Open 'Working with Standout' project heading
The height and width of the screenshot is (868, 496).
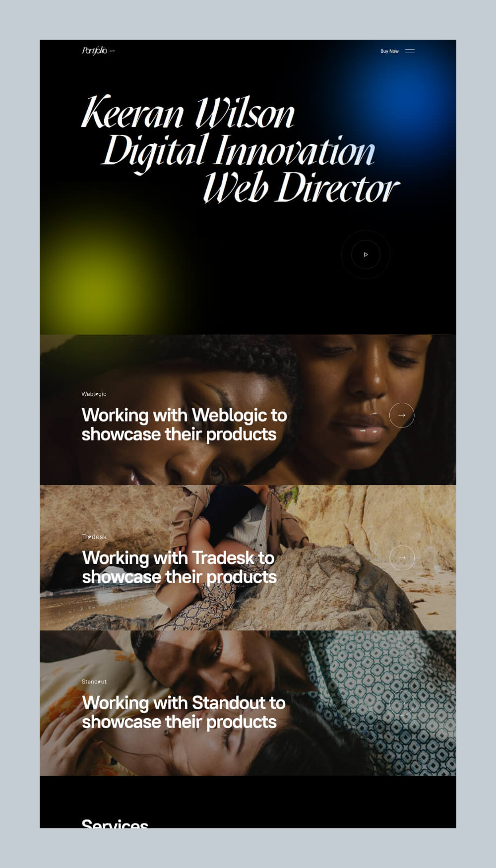(x=184, y=712)
